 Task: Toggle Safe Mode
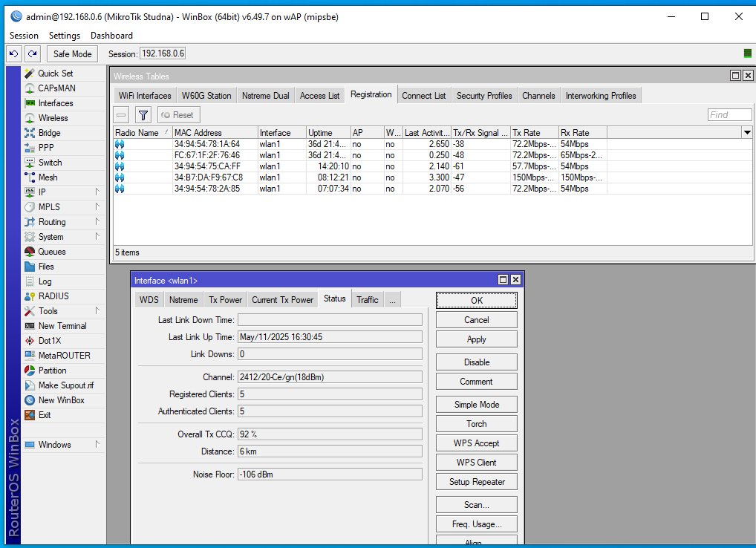pyautogui.click(x=72, y=53)
